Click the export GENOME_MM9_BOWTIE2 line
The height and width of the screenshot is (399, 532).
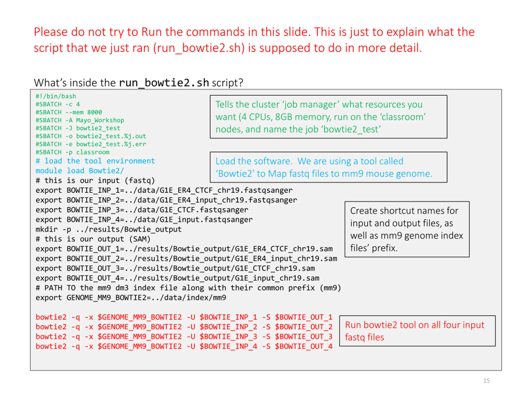pos(131,298)
